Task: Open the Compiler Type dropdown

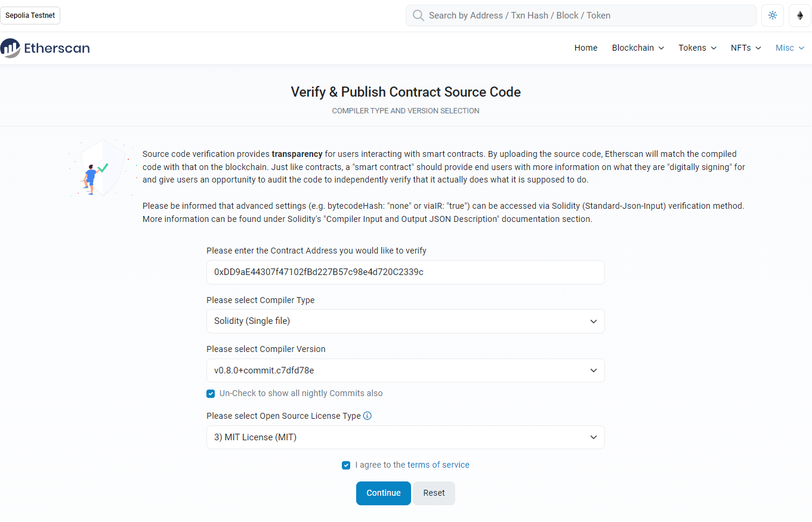Action: 406,321
